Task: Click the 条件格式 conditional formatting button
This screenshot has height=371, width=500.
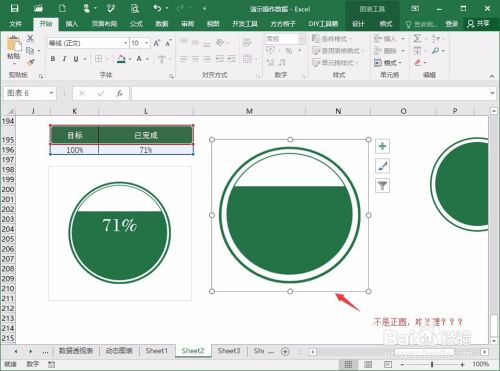Action: (332, 39)
